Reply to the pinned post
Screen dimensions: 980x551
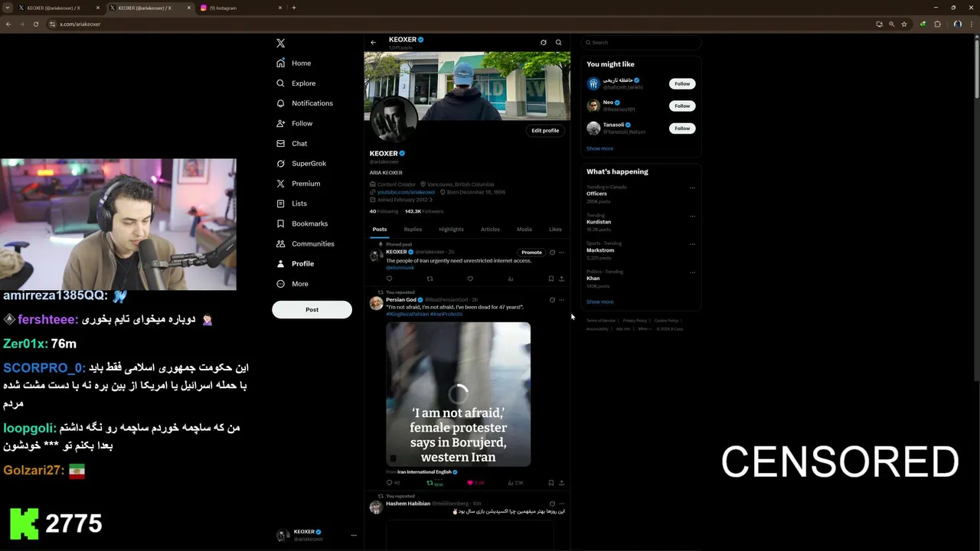pos(389,279)
